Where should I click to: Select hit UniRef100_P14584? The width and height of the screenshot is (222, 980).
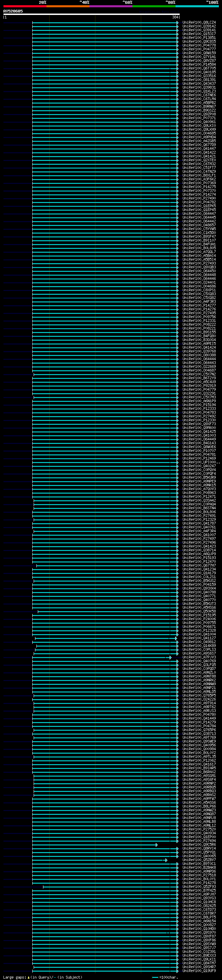tap(199, 64)
